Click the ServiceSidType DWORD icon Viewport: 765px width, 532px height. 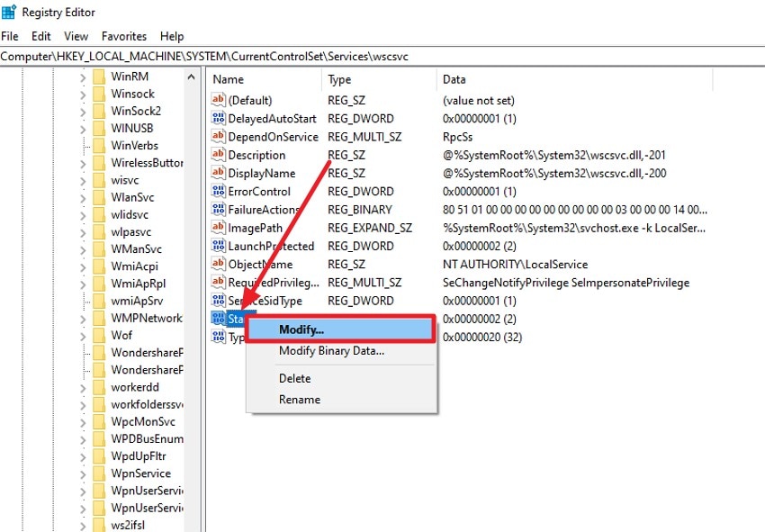click(218, 300)
